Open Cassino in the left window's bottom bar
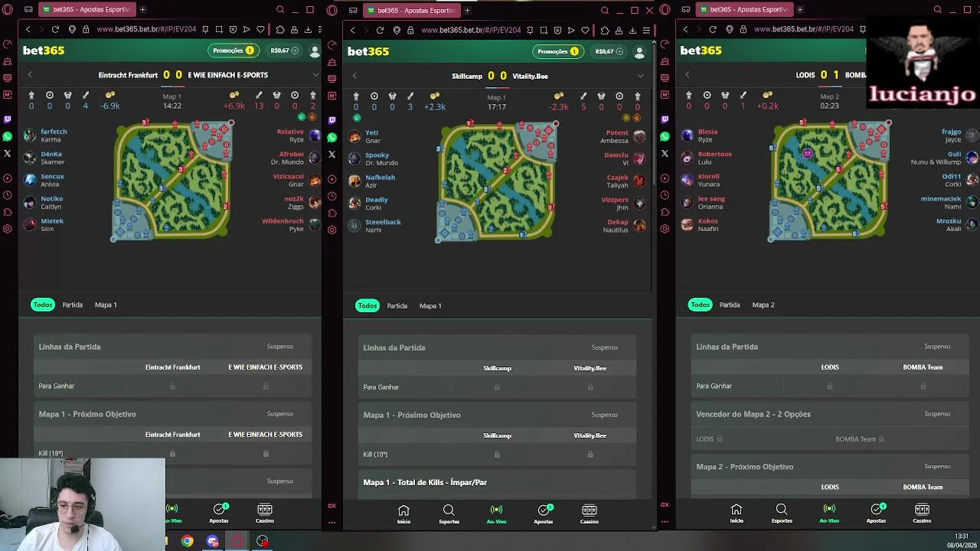This screenshot has height=551, width=980. point(264,513)
